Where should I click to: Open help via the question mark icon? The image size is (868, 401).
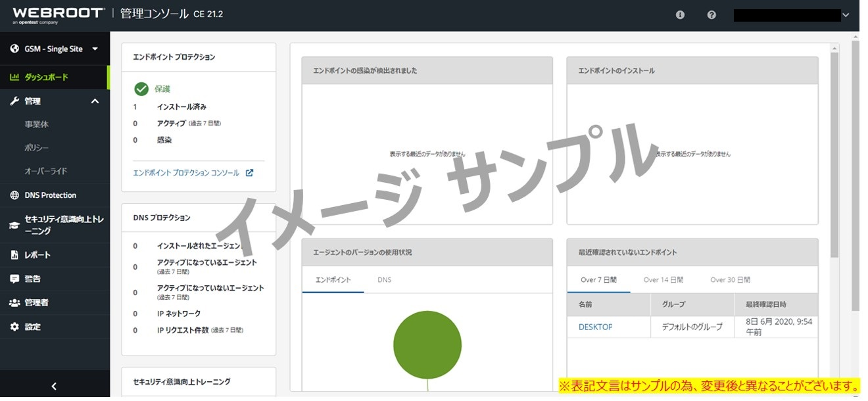711,14
